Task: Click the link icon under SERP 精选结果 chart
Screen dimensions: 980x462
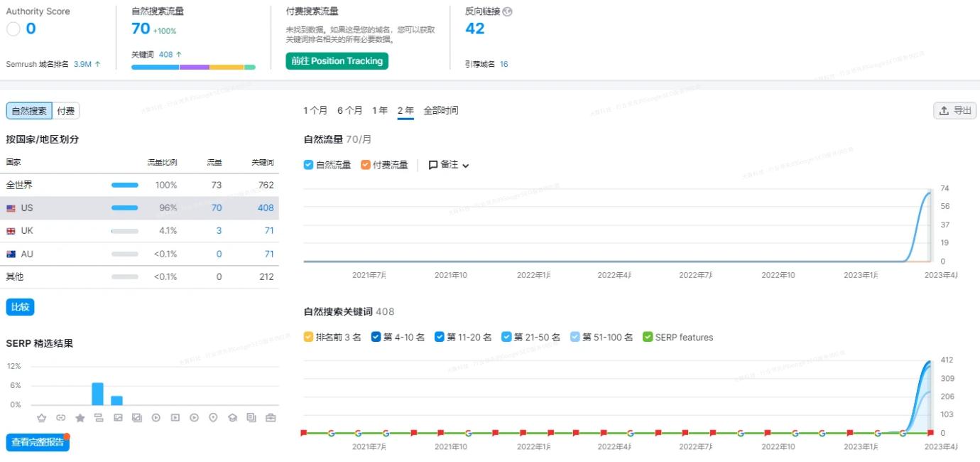Action: [x=61, y=418]
